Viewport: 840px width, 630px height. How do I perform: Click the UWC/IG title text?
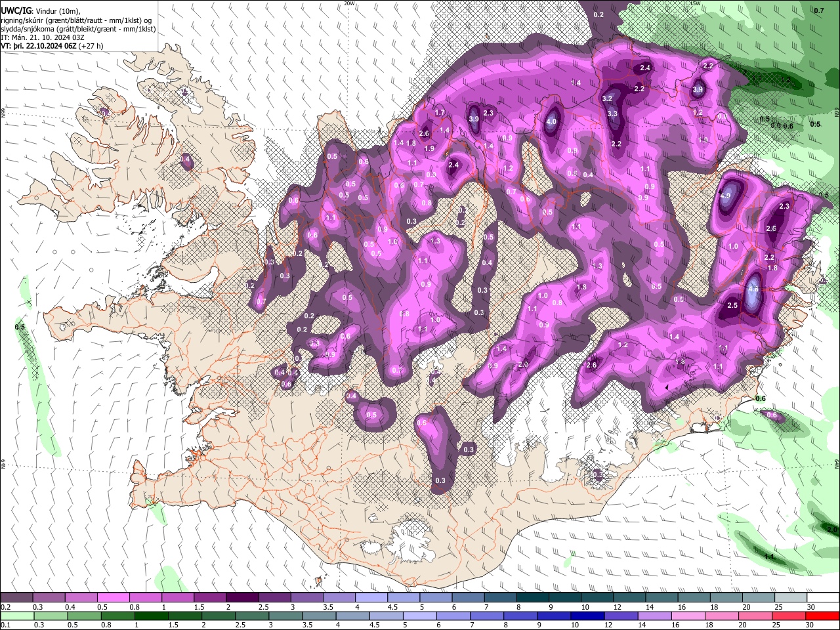tap(15, 10)
